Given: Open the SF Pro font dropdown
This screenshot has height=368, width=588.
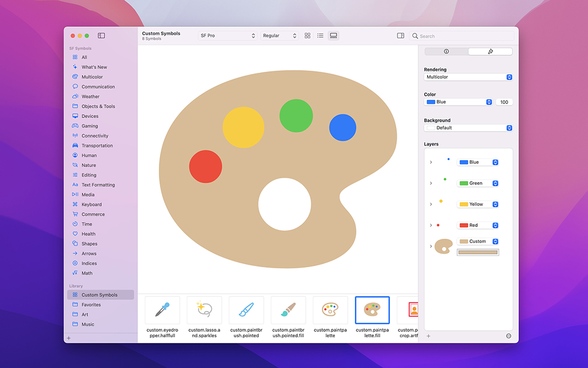Looking at the screenshot, I should 228,36.
